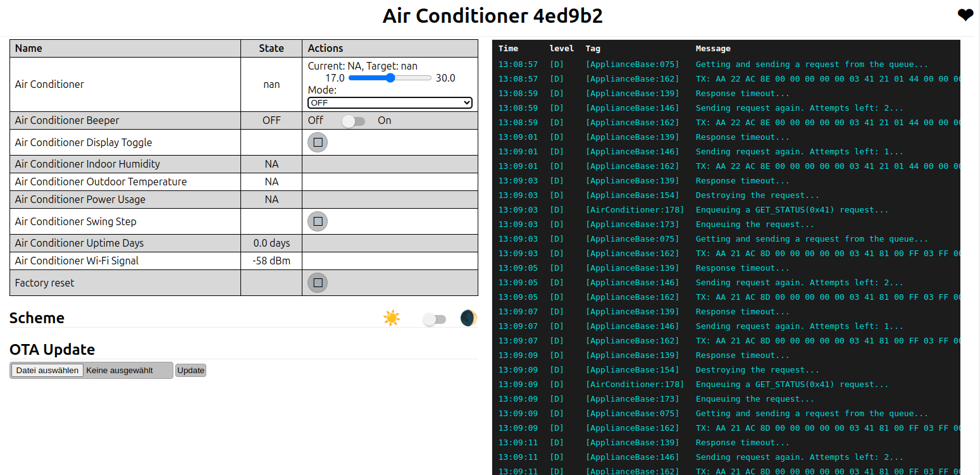Image resolution: width=980 pixels, height=475 pixels.
Task: Click the level header in the log panel
Action: coord(562,49)
